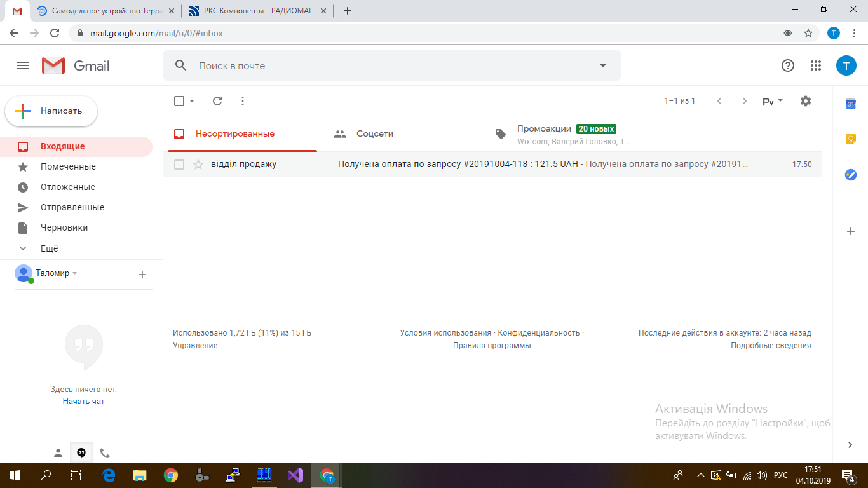Open Gmail support question mark icon
The image size is (868, 488).
point(788,65)
